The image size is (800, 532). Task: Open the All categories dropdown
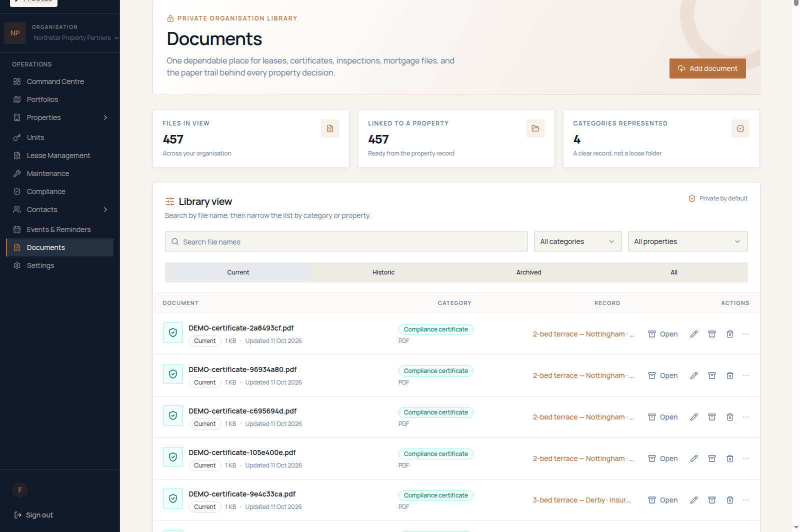tap(578, 241)
